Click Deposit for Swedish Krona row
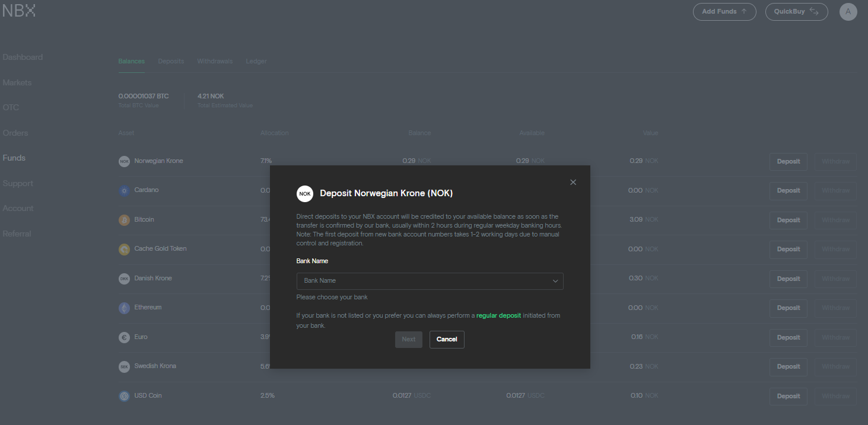The height and width of the screenshot is (425, 868). tap(788, 367)
